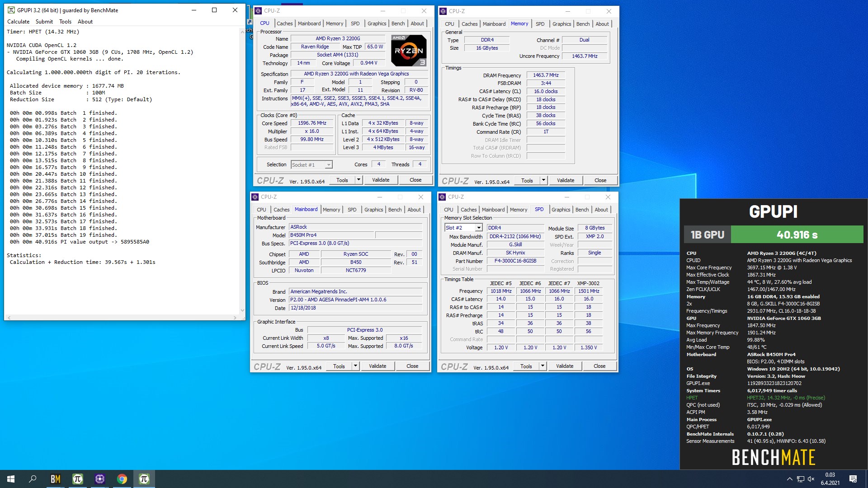Switch to Bench tab in CPU window
868x488 pixels.
click(x=398, y=23)
